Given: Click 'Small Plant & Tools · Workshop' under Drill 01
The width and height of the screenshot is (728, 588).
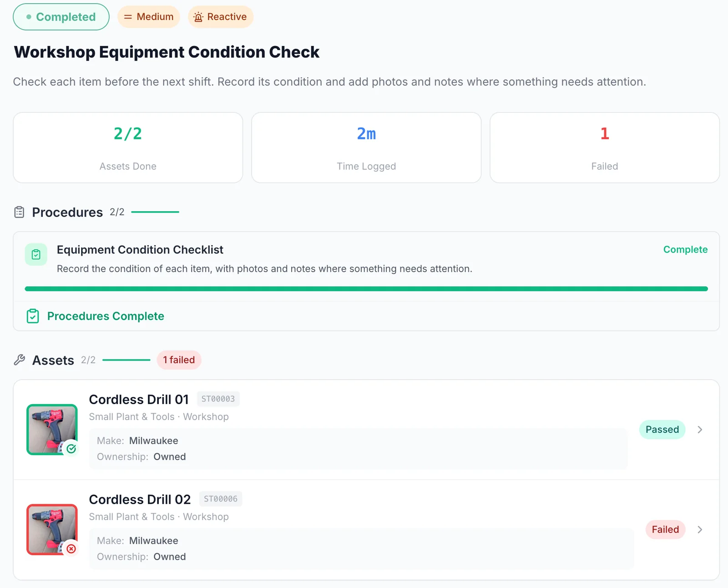Looking at the screenshot, I should pos(159,417).
